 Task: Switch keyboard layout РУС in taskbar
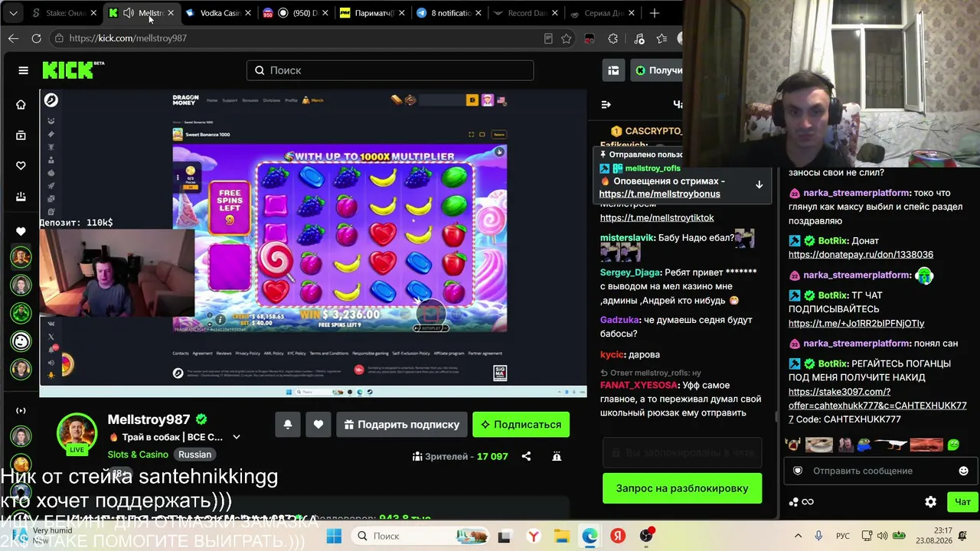tap(842, 536)
